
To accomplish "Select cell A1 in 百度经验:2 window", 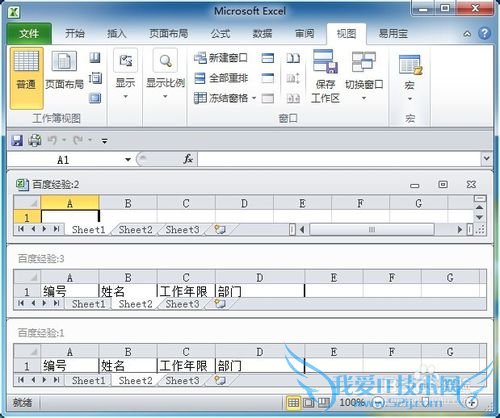I will (x=70, y=217).
